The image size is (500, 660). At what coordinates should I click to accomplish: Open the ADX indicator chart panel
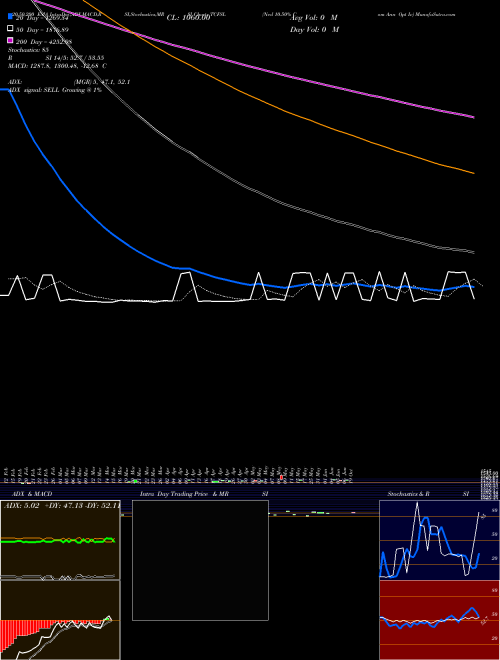60,540
